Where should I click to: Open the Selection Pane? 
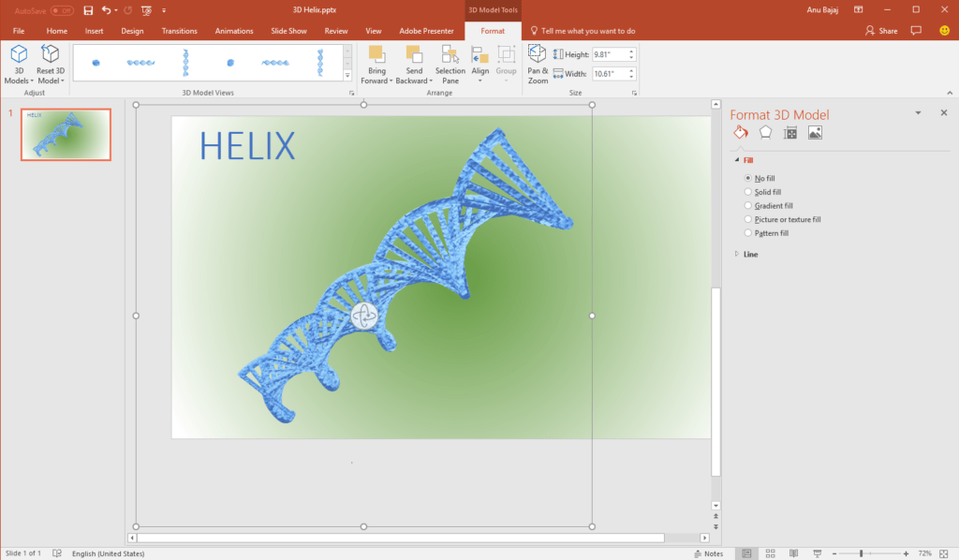click(x=450, y=65)
